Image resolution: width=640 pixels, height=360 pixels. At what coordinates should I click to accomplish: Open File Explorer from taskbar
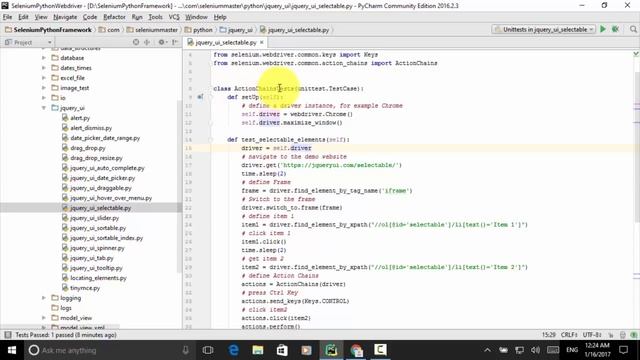(258, 350)
